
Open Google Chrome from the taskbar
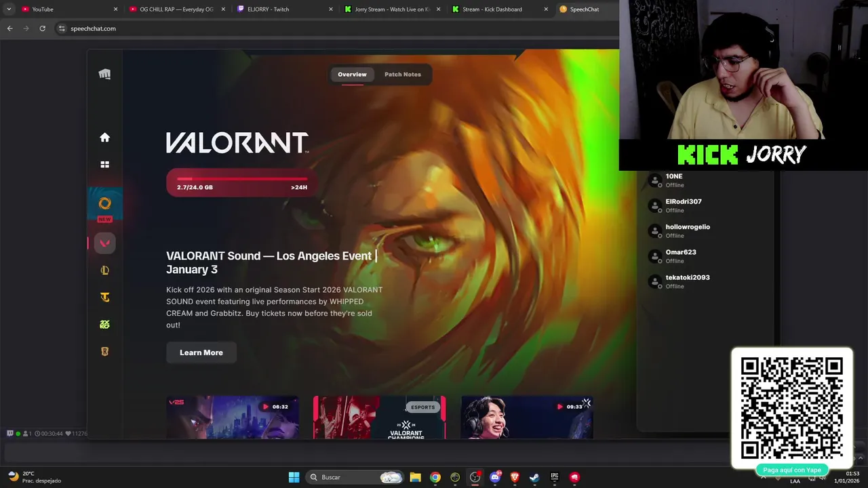[x=435, y=477]
